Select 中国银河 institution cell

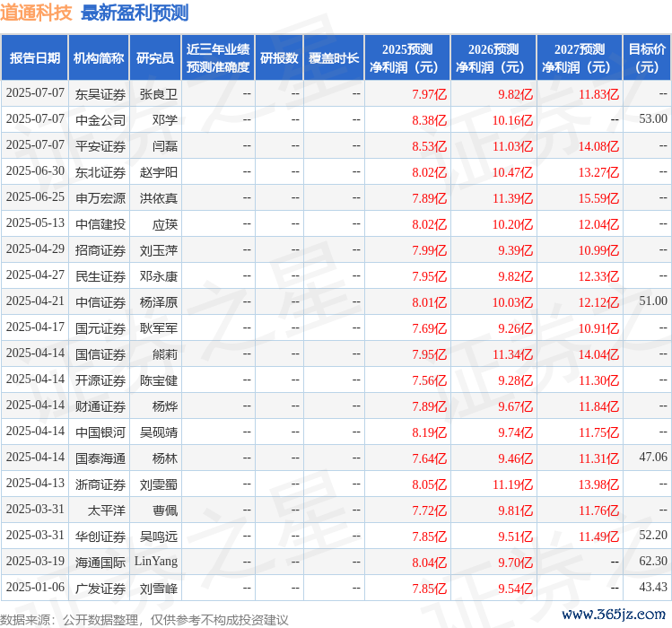(100, 432)
